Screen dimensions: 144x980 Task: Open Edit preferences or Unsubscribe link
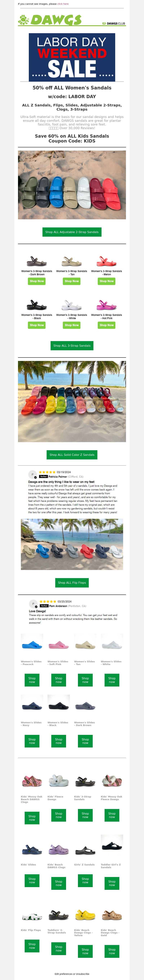tap(72, 974)
